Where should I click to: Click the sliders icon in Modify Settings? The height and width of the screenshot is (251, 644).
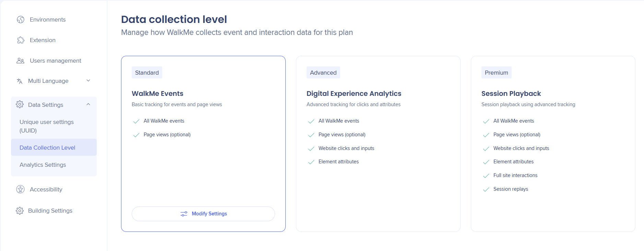point(184,214)
